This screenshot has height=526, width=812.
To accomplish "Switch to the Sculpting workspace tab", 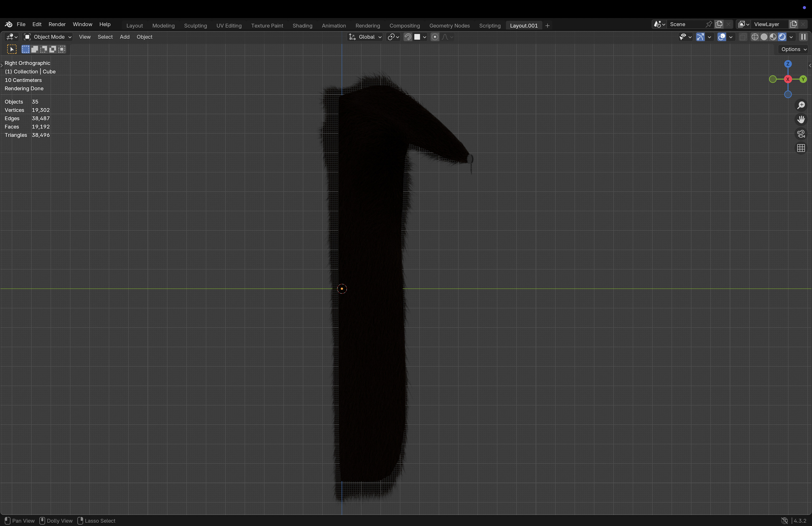I will [x=195, y=26].
